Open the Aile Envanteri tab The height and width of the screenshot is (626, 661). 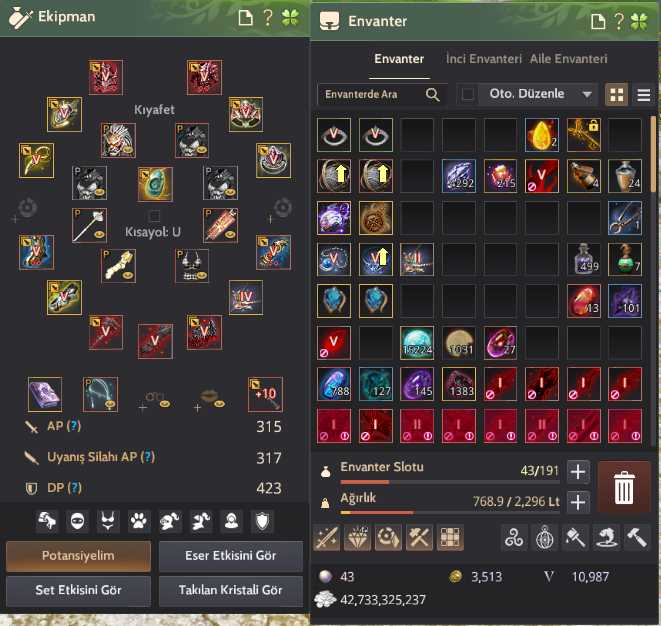click(568, 59)
